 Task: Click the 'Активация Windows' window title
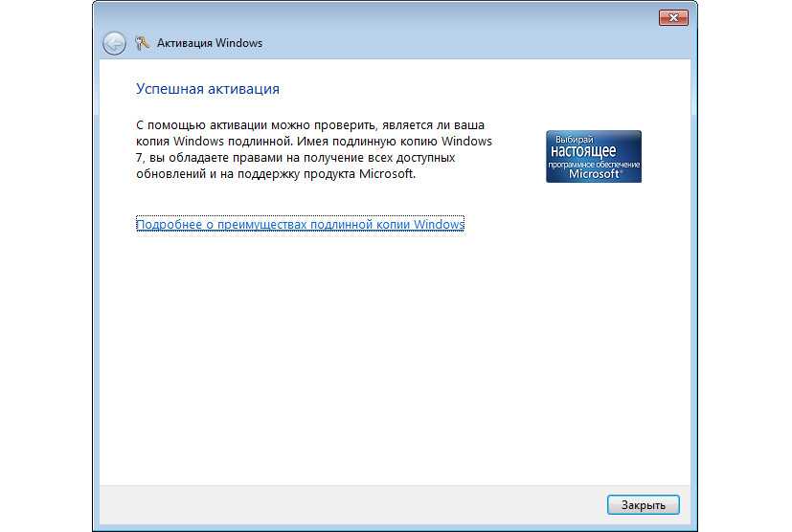[210, 43]
